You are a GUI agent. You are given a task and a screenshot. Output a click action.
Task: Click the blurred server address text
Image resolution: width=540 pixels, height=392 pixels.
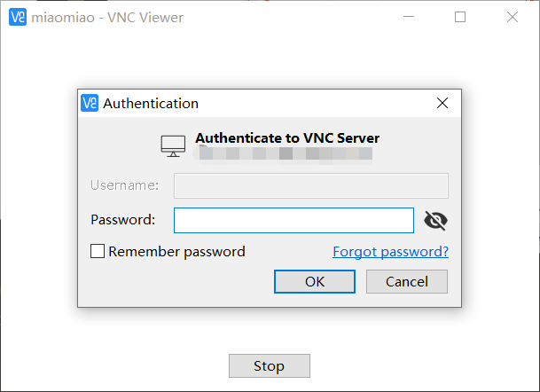coord(282,153)
